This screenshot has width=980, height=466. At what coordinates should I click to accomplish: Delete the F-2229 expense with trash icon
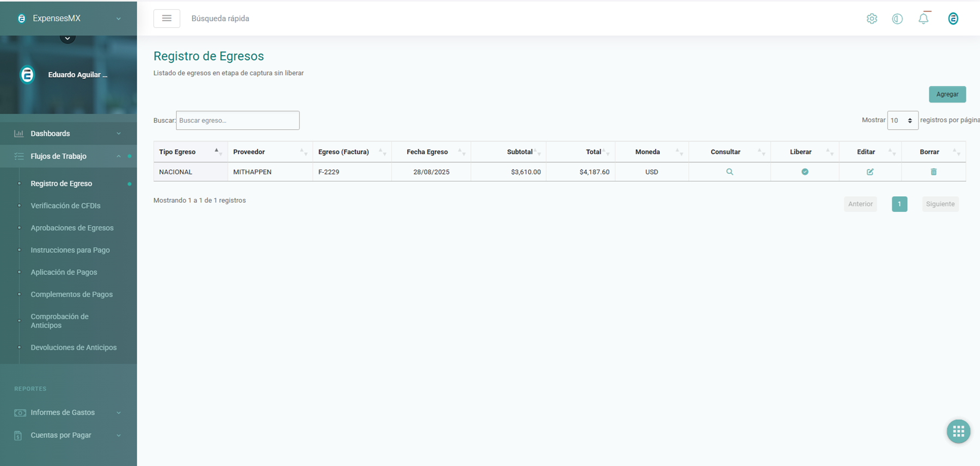(x=934, y=172)
